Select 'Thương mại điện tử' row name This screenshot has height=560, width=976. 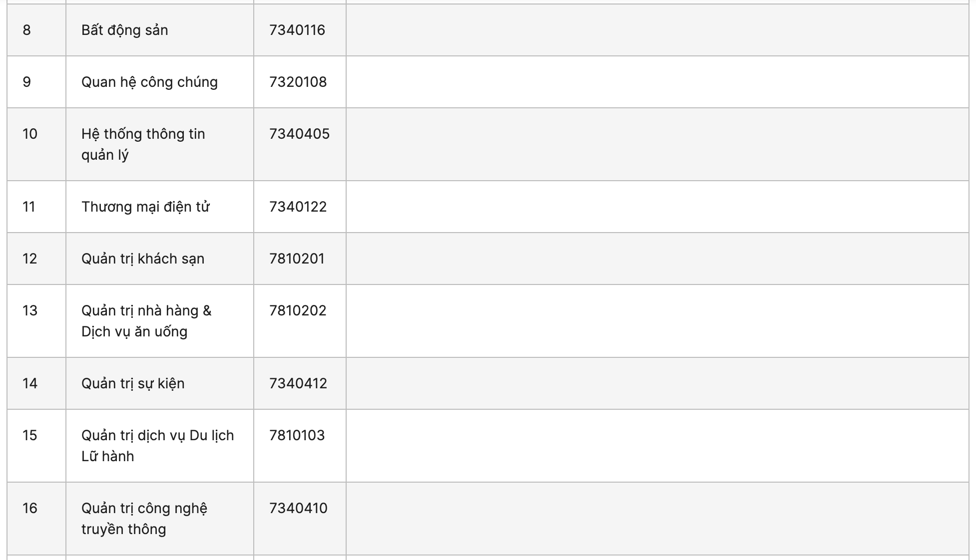[145, 207]
